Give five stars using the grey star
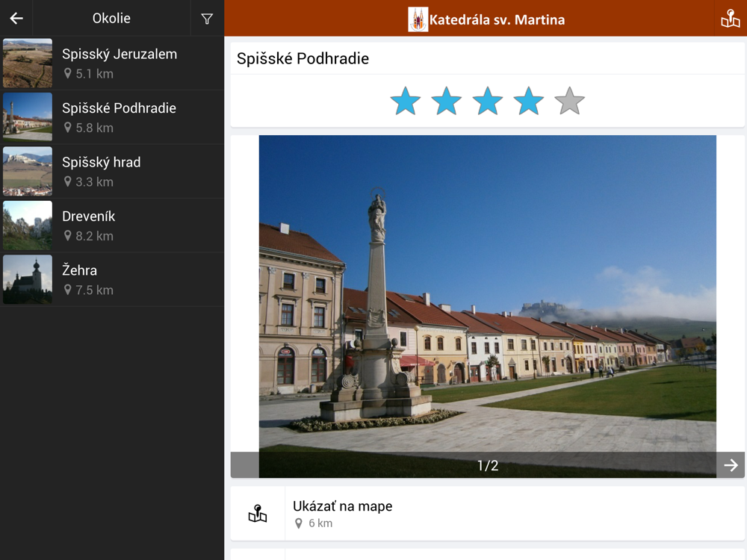This screenshot has width=747, height=560. [569, 101]
